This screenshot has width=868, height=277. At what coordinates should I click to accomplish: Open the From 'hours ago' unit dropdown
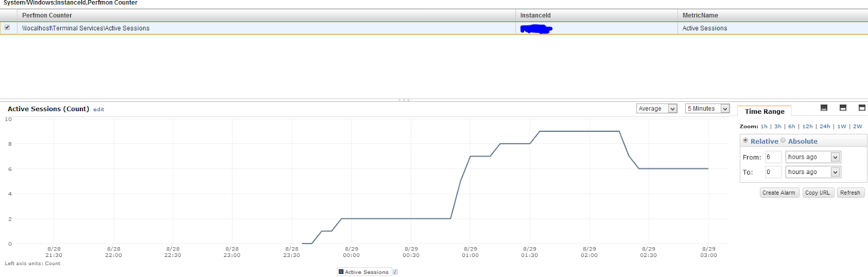pyautogui.click(x=813, y=157)
